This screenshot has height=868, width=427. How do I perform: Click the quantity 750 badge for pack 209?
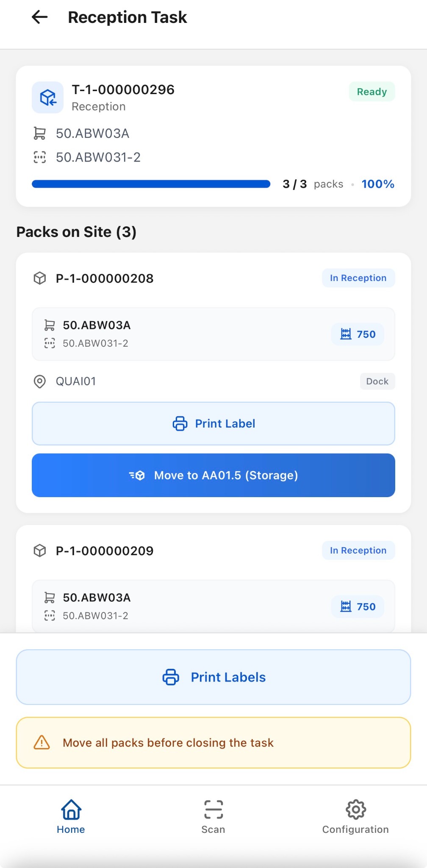(358, 606)
